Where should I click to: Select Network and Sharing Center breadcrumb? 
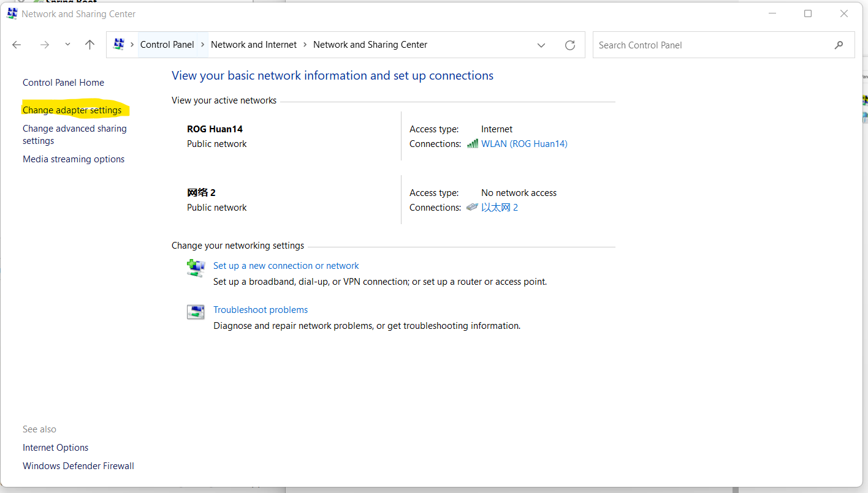(370, 45)
